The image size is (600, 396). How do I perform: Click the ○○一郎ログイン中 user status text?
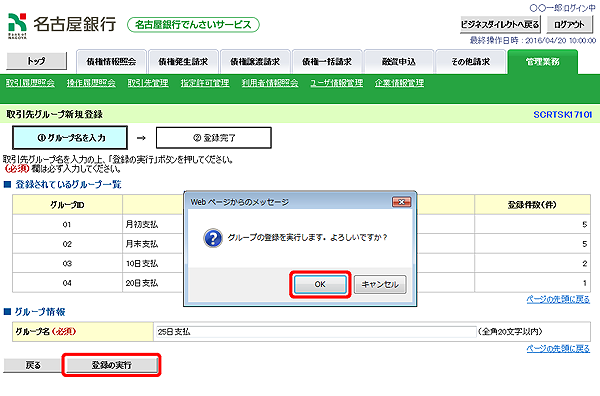(x=562, y=8)
